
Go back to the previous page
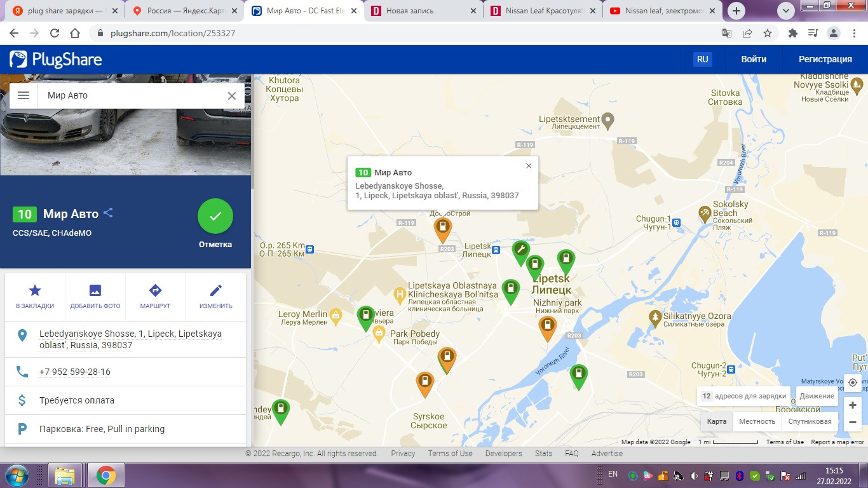tap(14, 33)
